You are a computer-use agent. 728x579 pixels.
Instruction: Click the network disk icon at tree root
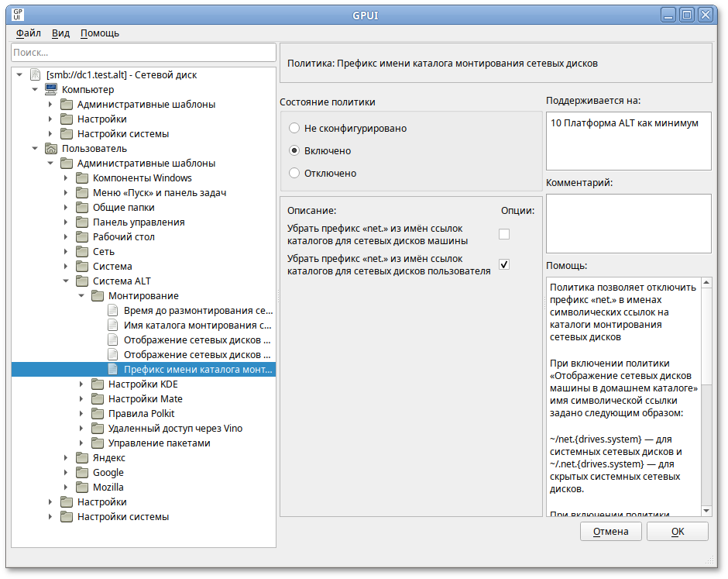click(x=35, y=75)
